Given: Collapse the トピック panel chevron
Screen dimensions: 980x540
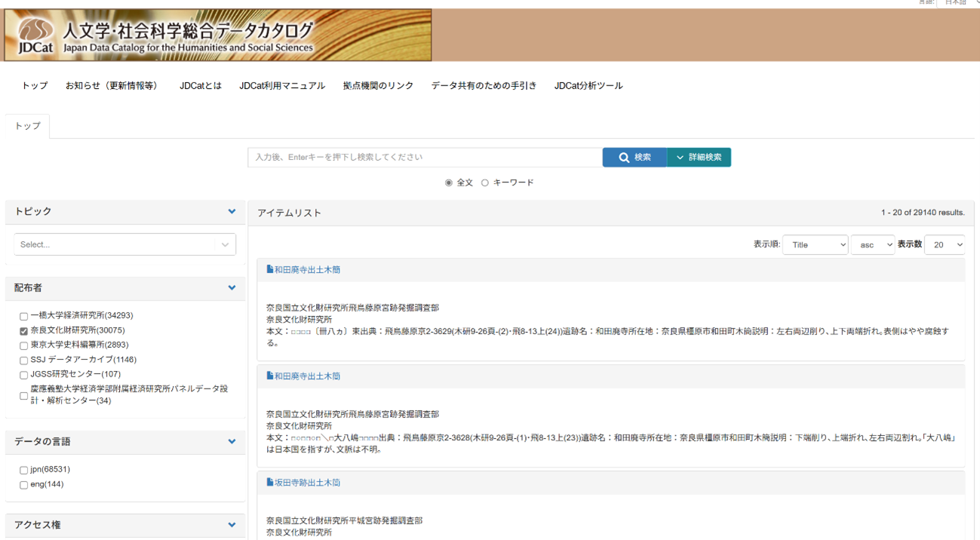Looking at the screenshot, I should pyautogui.click(x=232, y=212).
